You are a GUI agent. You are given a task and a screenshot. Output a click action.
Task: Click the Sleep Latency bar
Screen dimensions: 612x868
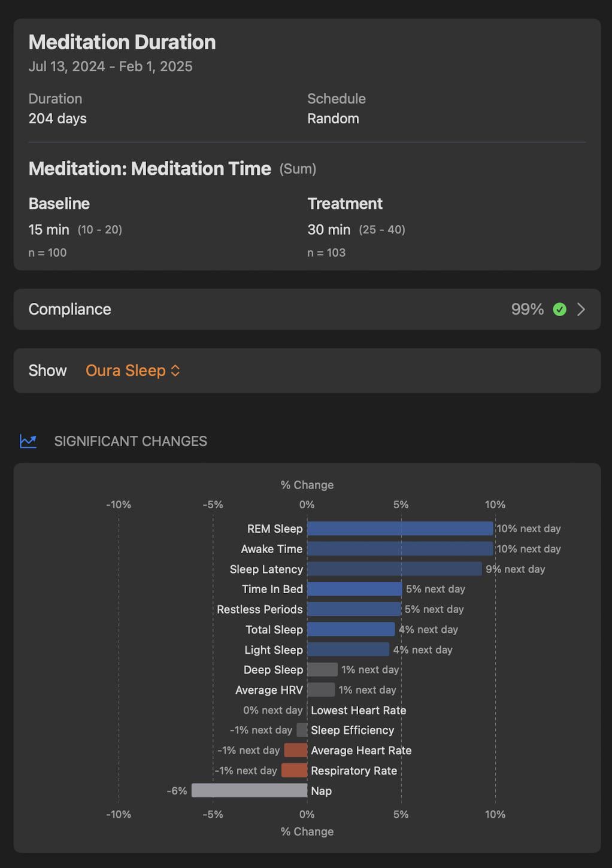(x=394, y=569)
